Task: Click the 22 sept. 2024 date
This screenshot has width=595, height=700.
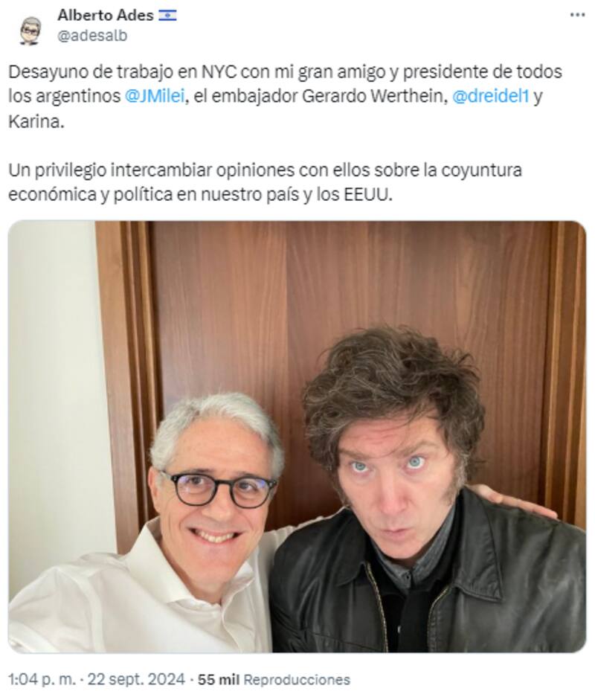Action: 135,679
